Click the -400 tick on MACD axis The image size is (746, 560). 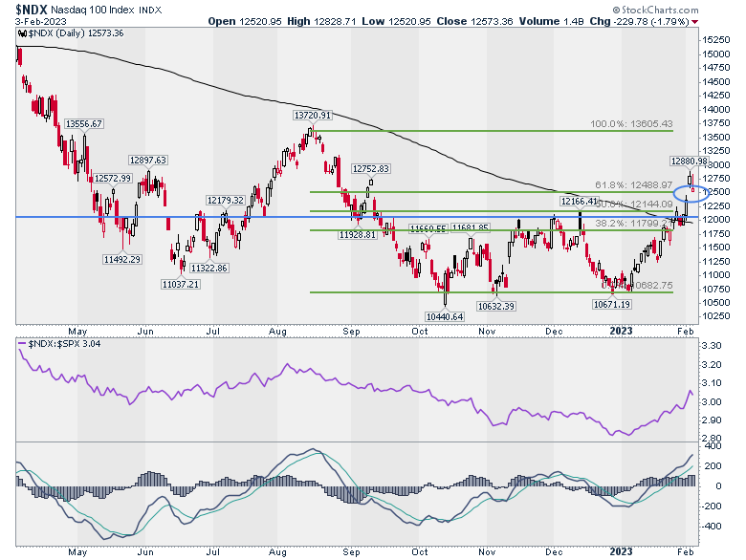(712, 527)
